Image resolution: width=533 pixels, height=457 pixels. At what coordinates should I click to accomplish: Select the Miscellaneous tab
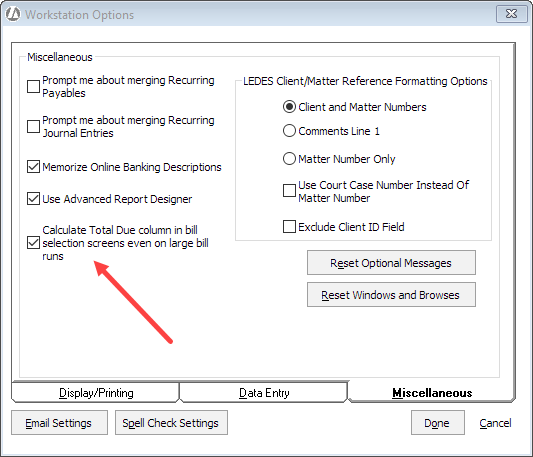(x=432, y=393)
